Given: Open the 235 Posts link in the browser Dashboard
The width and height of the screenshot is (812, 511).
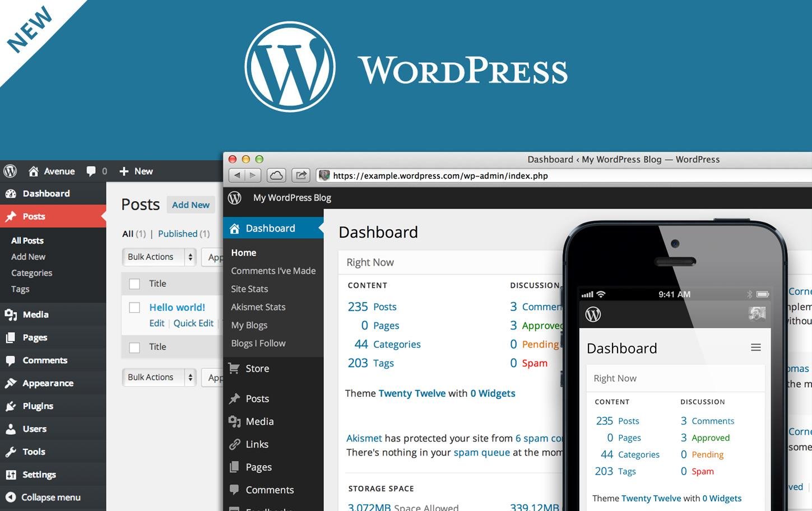Looking at the screenshot, I should point(372,306).
